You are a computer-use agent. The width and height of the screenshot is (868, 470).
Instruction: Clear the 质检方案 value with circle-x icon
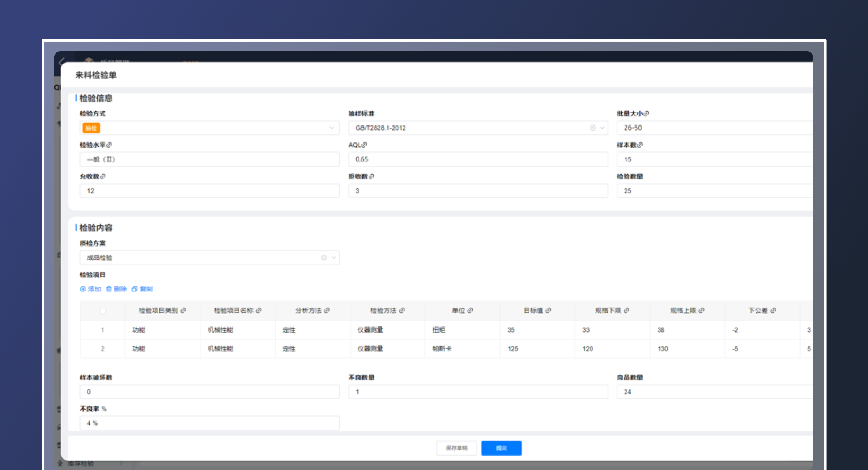tap(324, 257)
